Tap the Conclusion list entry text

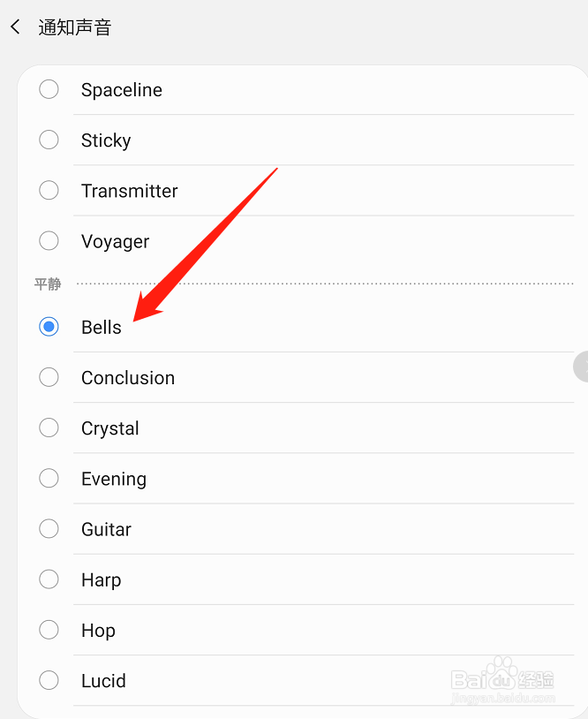pos(128,378)
